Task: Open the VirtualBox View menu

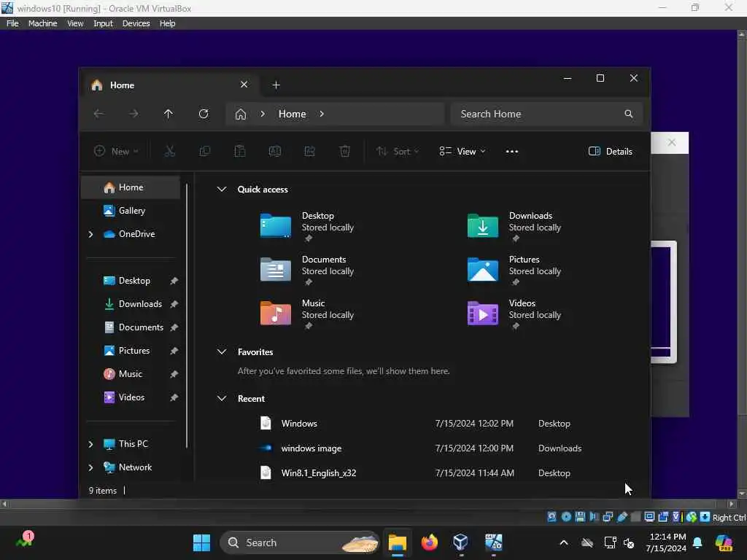Action: tap(75, 23)
